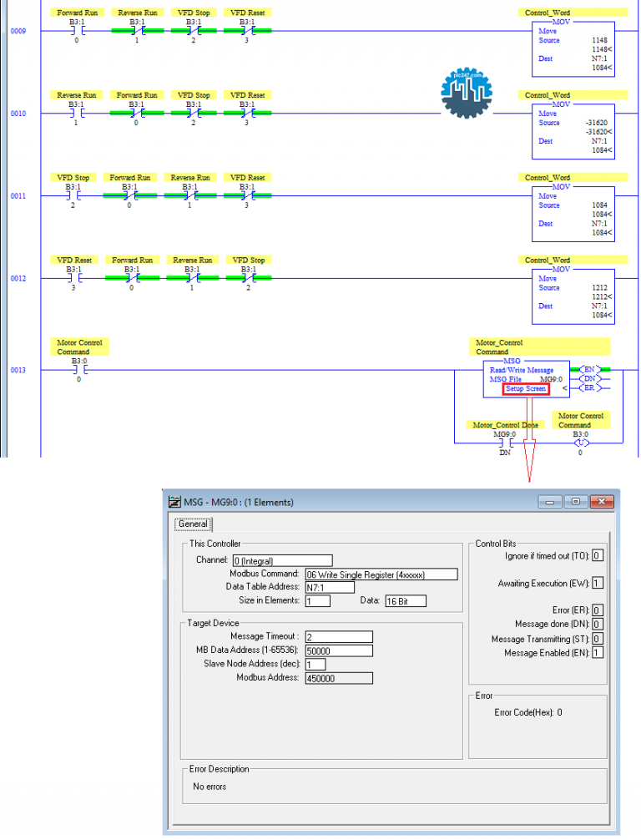Image resolution: width=641 pixels, height=840 pixels.
Task: Select VFD Stop contact on rung 0011
Action: point(73,196)
